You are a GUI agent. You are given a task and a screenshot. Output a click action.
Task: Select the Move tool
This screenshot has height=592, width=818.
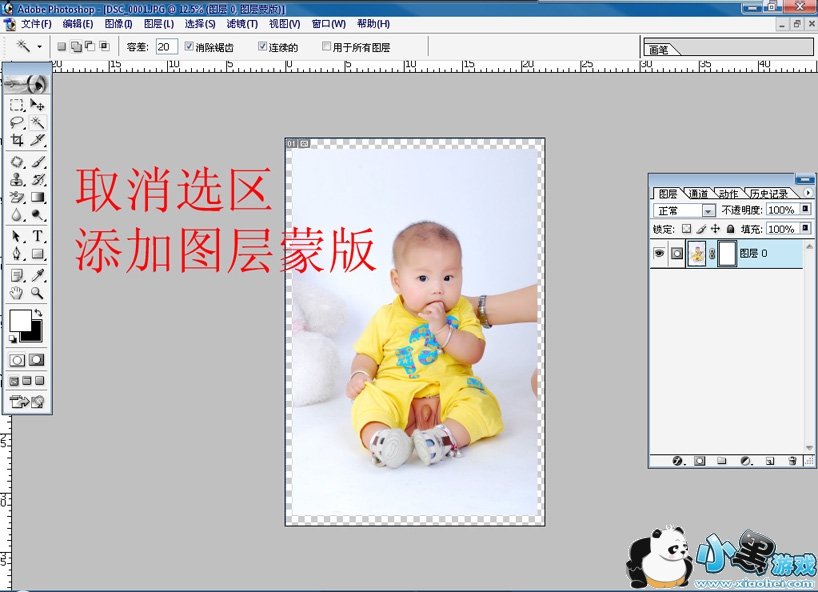[37, 105]
